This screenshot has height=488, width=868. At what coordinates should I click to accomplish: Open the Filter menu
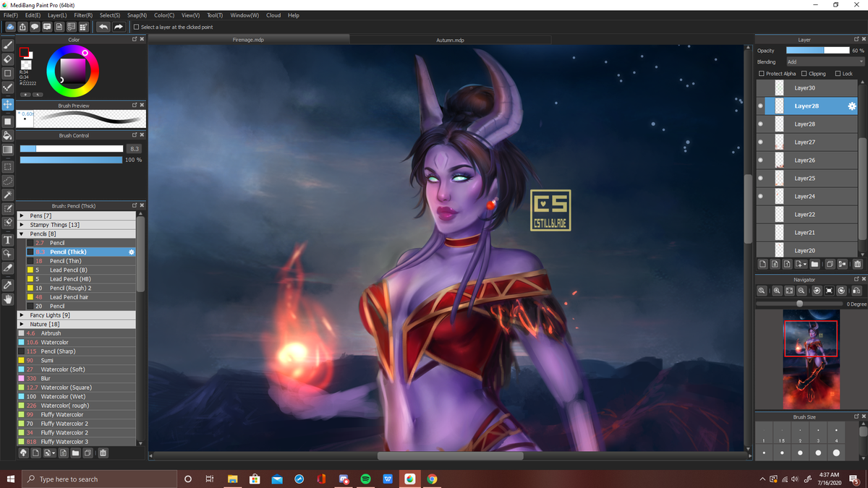click(83, 15)
